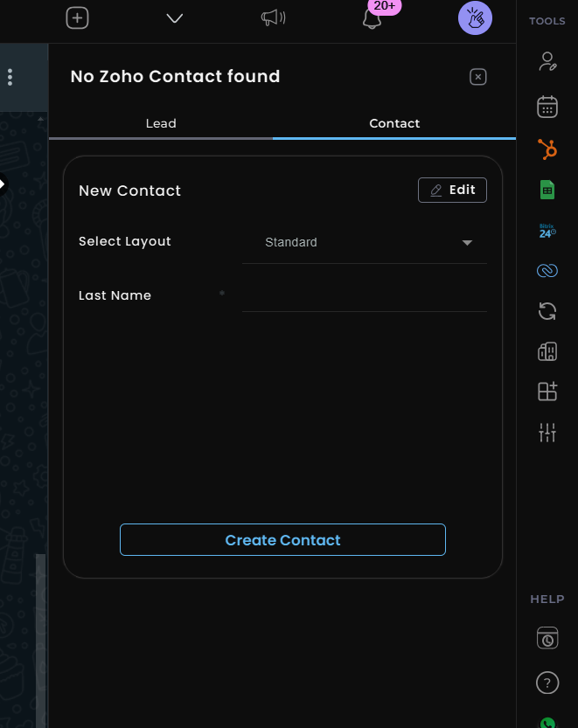Screen dimensions: 578x728
Task: Click the question mark help icon
Action: tap(547, 683)
